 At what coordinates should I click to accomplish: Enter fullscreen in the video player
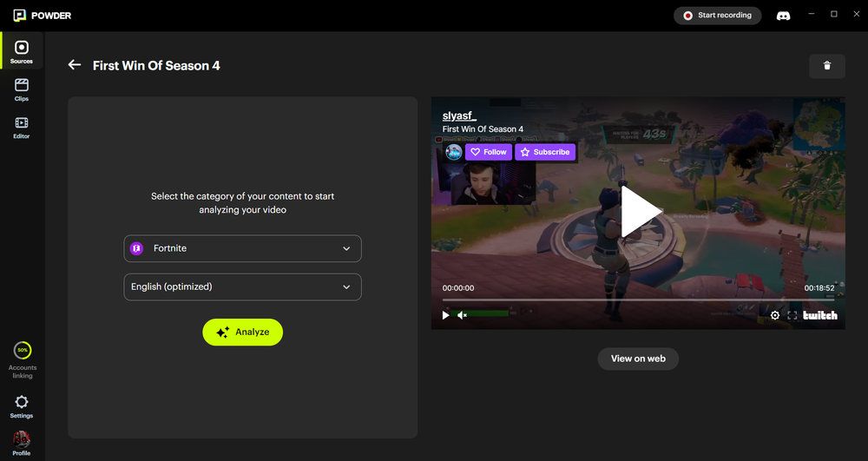pyautogui.click(x=792, y=315)
